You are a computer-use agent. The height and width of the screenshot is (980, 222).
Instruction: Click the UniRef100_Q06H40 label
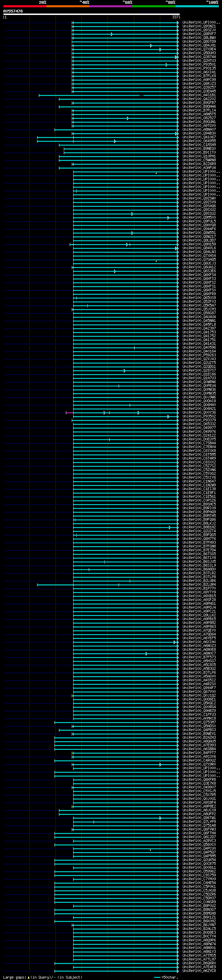(x=199, y=405)
